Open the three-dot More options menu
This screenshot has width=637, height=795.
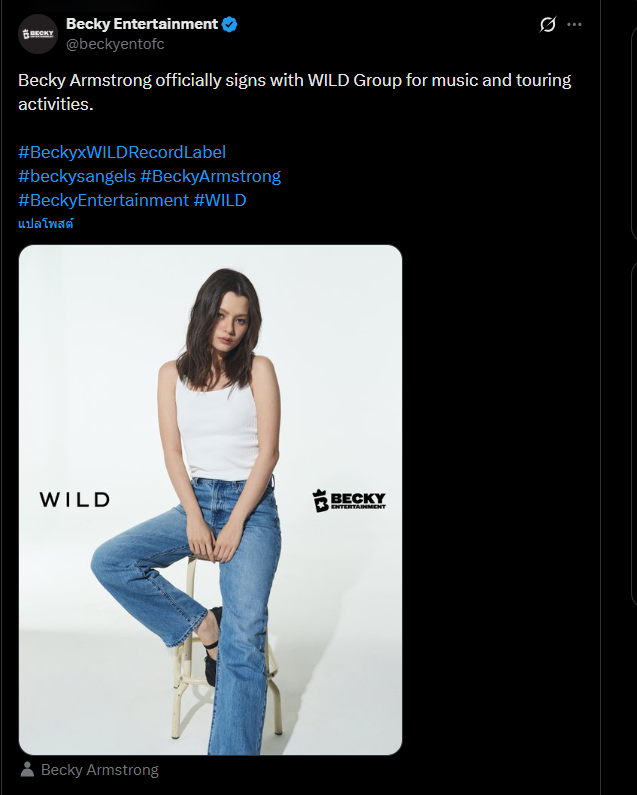(x=574, y=25)
